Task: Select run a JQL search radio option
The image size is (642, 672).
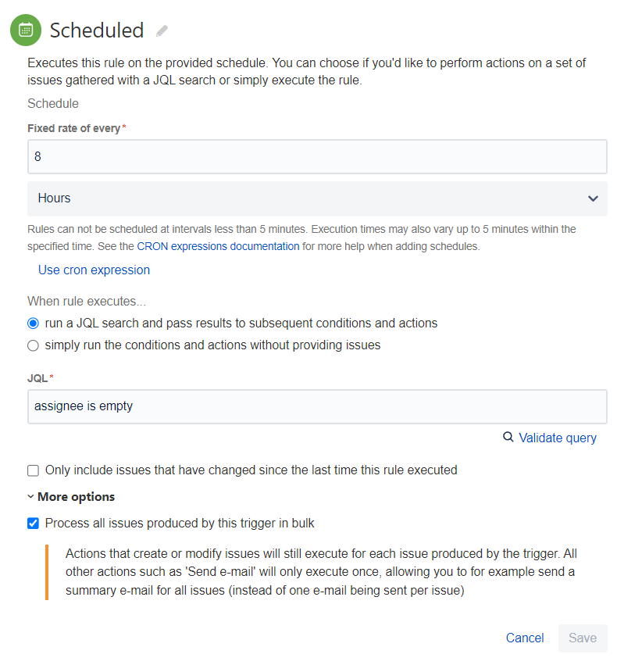Action: tap(33, 323)
